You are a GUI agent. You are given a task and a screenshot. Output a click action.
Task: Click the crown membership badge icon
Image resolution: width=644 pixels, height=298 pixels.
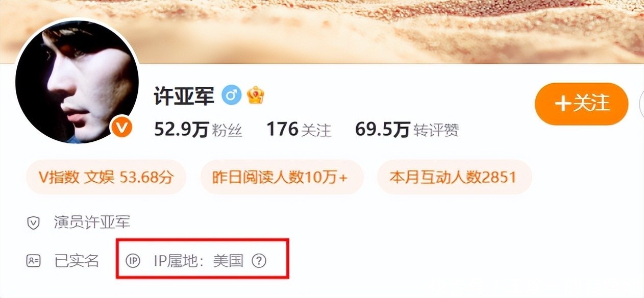point(256,95)
